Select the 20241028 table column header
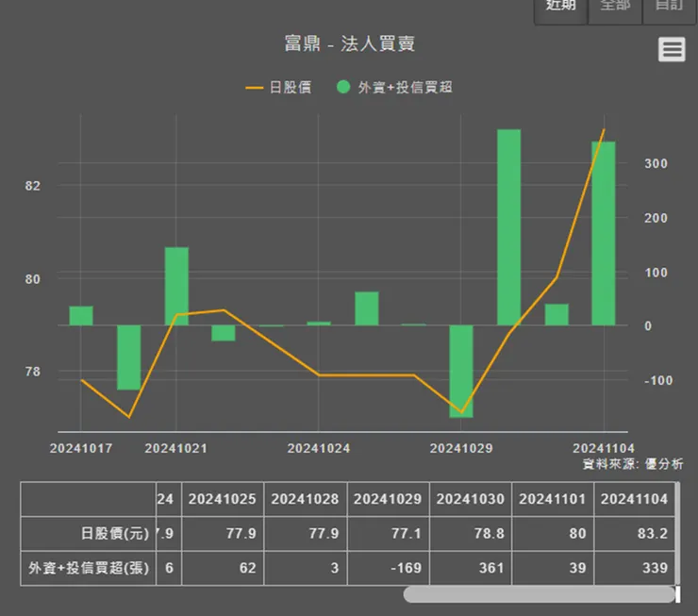This screenshot has width=698, height=616. tap(306, 499)
